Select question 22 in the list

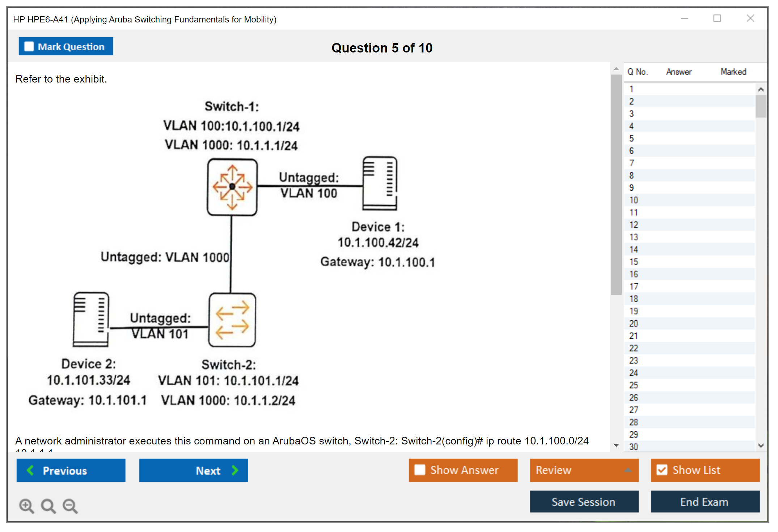[634, 348]
